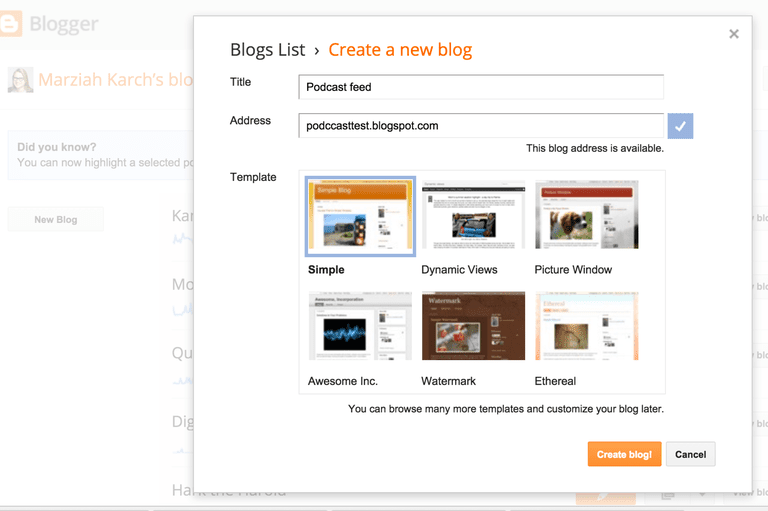Click the Picture Window template label

click(573, 269)
